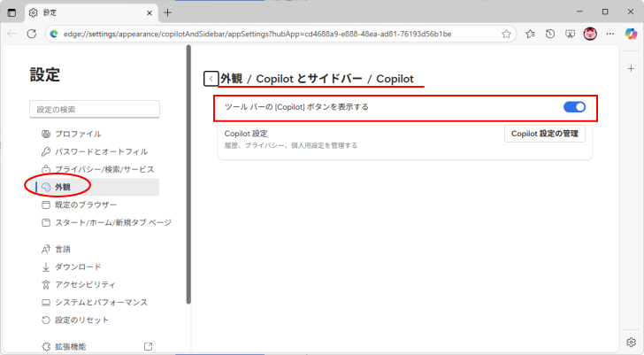Click the reset icon beside 設定のリセット
The width and height of the screenshot is (644, 355).
pos(46,320)
